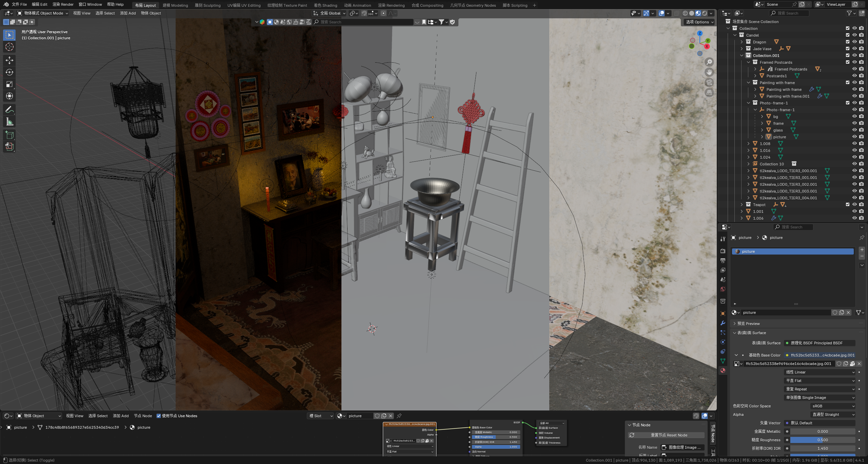Open the viewport Options button
This screenshot has width=868, height=464.
(x=699, y=22)
